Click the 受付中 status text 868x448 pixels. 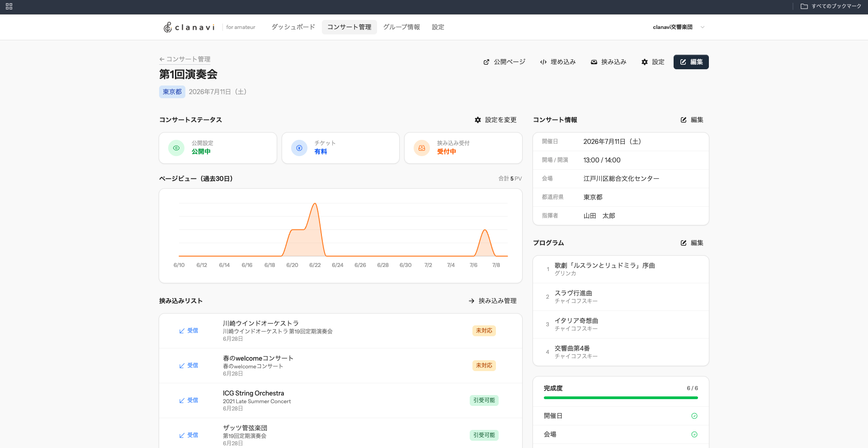(x=446, y=152)
